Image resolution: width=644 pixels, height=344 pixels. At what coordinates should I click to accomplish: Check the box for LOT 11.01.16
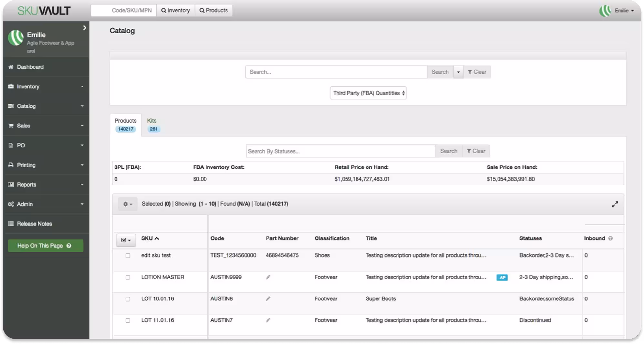[x=128, y=320]
